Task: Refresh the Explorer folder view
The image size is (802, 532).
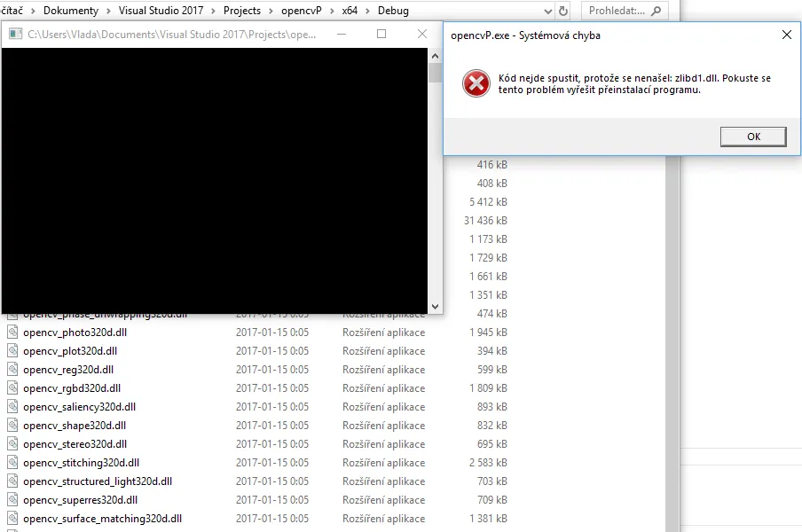Action: [563, 11]
